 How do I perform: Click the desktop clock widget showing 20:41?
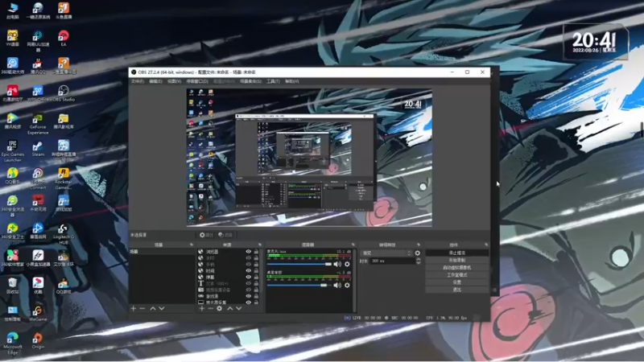(595, 43)
